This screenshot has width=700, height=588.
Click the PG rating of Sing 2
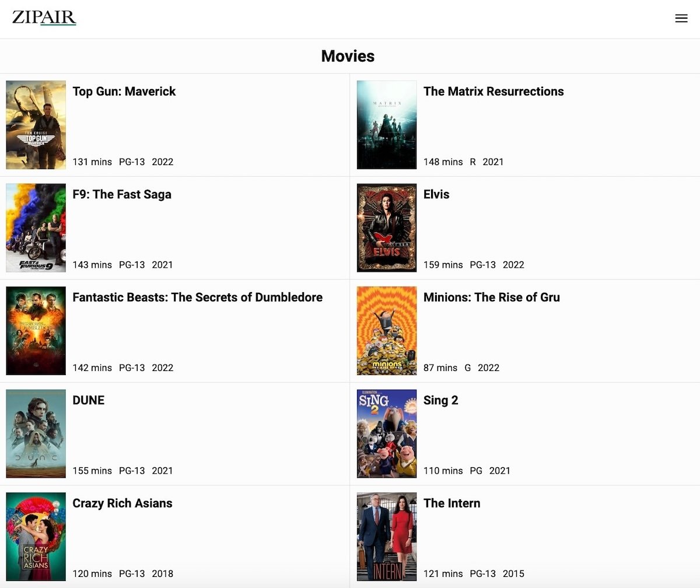click(476, 471)
